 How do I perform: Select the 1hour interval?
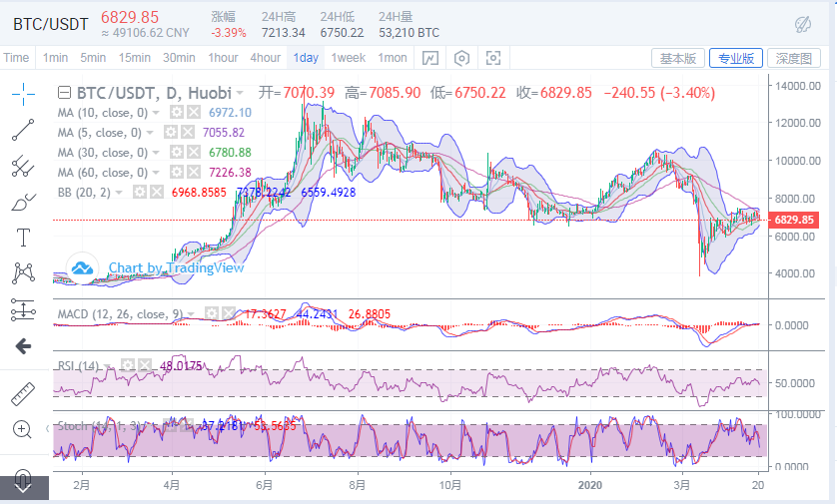pyautogui.click(x=223, y=58)
